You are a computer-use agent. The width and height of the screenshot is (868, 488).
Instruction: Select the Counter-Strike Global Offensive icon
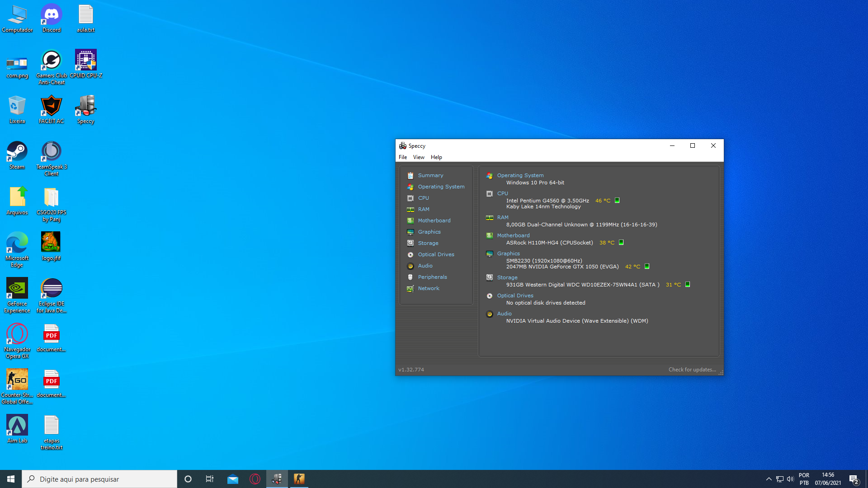pyautogui.click(x=17, y=387)
